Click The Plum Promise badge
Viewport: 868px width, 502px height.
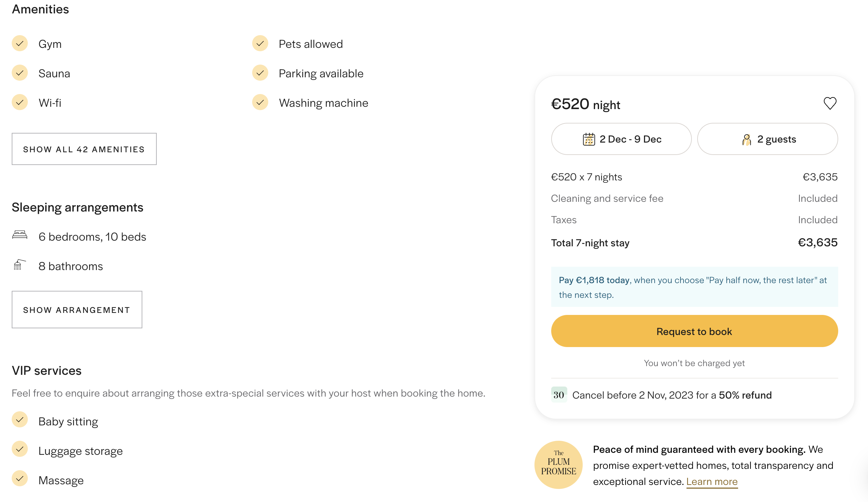click(x=558, y=465)
